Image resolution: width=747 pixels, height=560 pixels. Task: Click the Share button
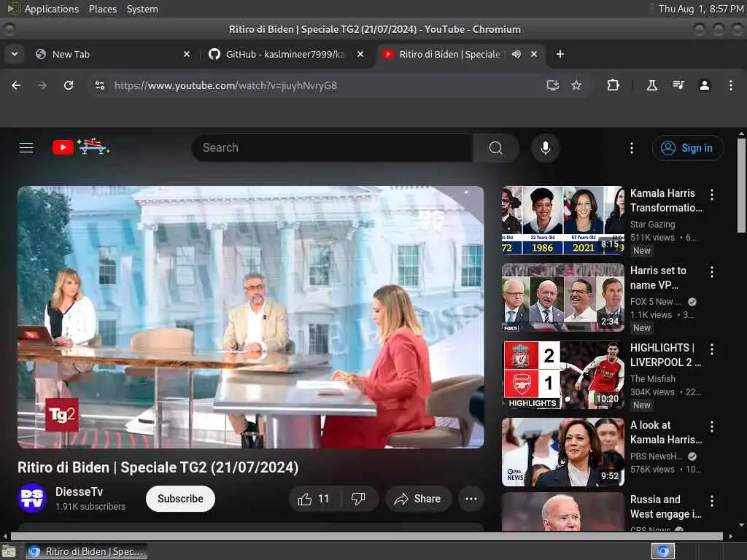point(418,499)
